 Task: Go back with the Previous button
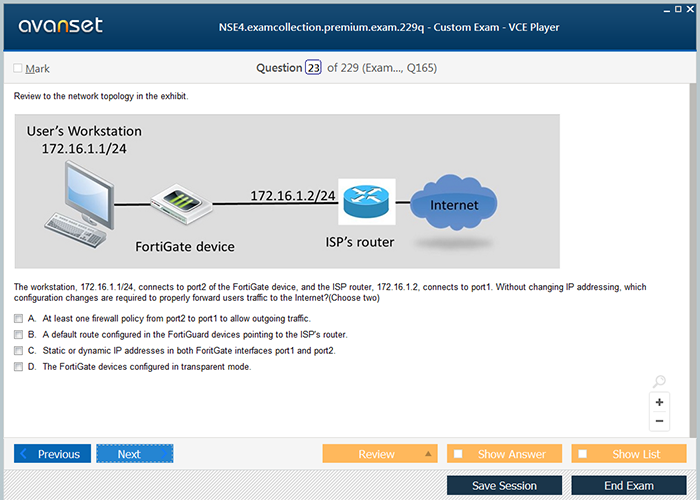pyautogui.click(x=53, y=454)
